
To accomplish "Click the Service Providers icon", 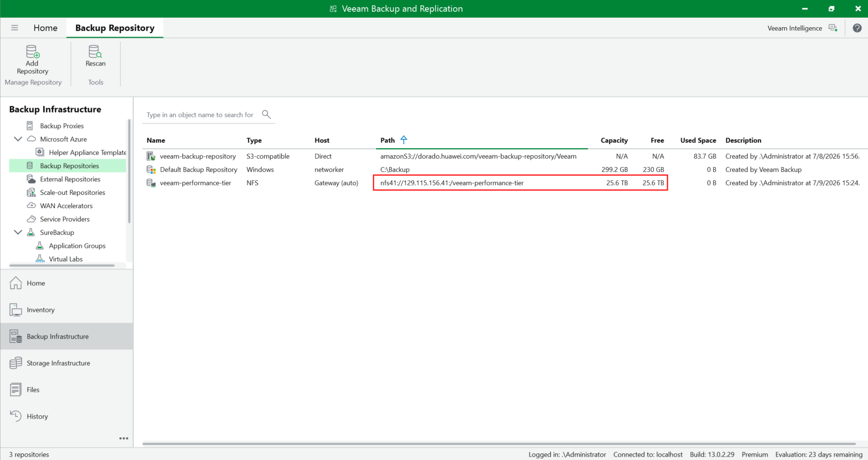I will (x=31, y=219).
